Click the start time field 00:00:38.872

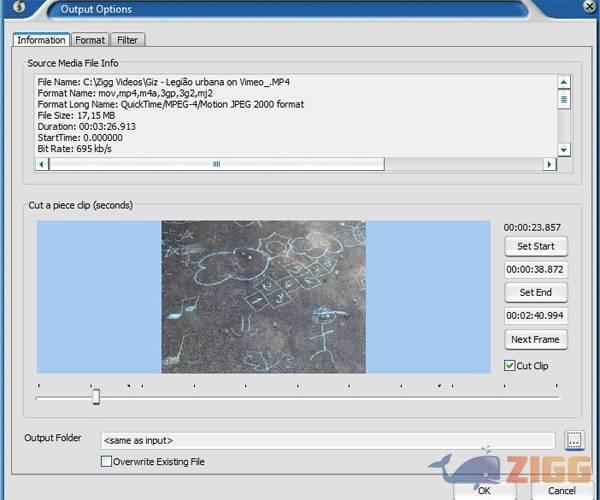[535, 270]
